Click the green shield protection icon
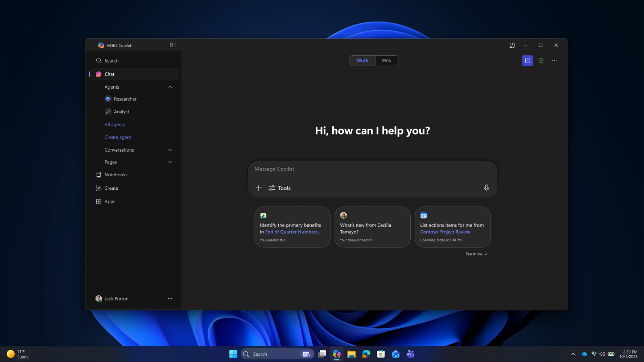Image resolution: width=644 pixels, height=362 pixels. (x=541, y=61)
